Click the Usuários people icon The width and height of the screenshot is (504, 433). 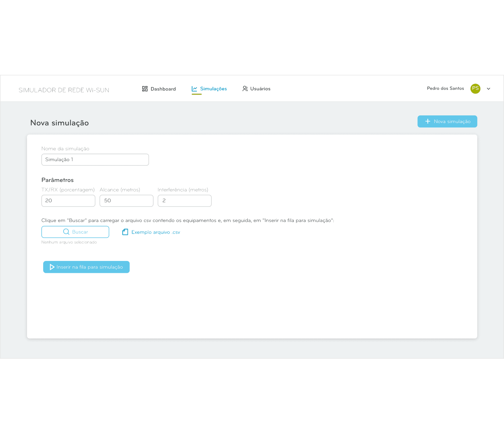click(245, 89)
